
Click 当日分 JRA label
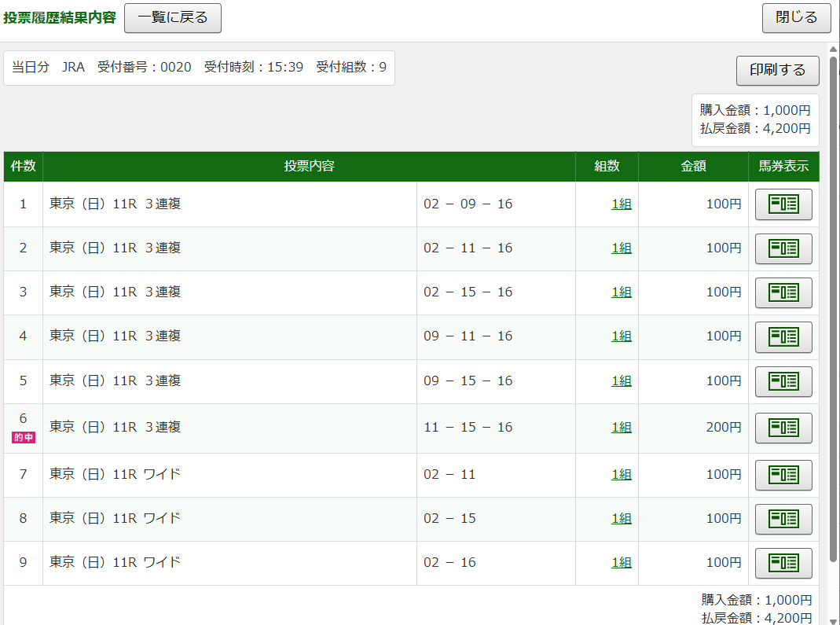(x=48, y=67)
